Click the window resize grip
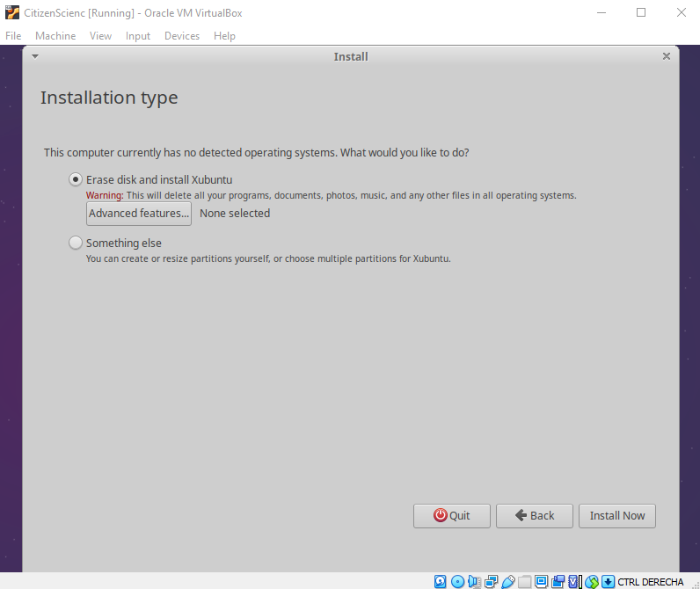Image resolution: width=700 pixels, height=589 pixels. [x=696, y=585]
